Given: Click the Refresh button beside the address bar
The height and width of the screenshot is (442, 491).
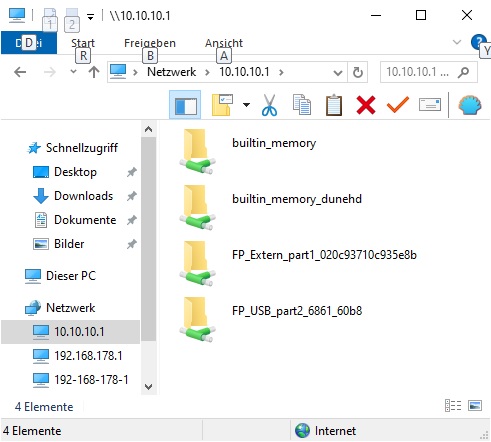Looking at the screenshot, I should (358, 72).
